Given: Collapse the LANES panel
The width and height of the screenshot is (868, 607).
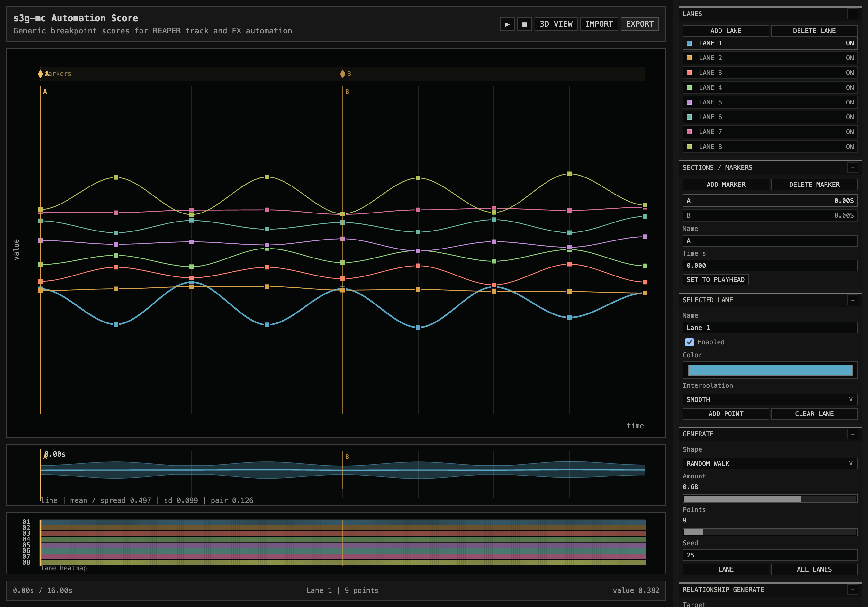Looking at the screenshot, I should click(x=853, y=14).
